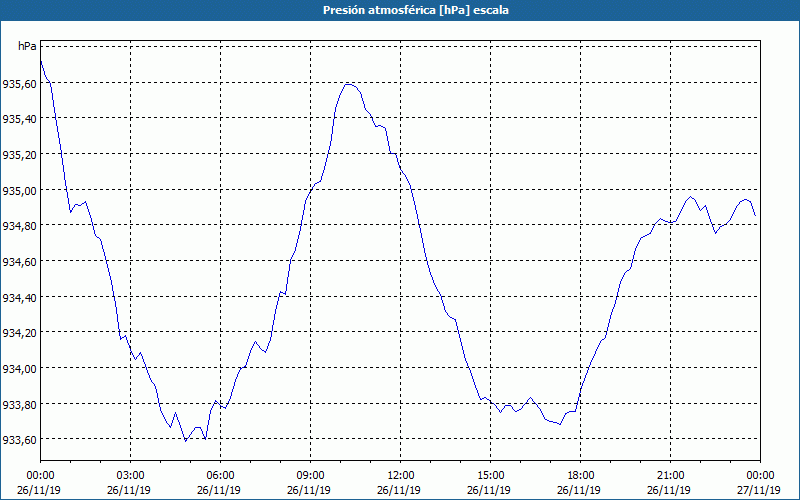Select the 934,80 y-axis value
Viewport: 800px width, 500px height.
[19, 226]
